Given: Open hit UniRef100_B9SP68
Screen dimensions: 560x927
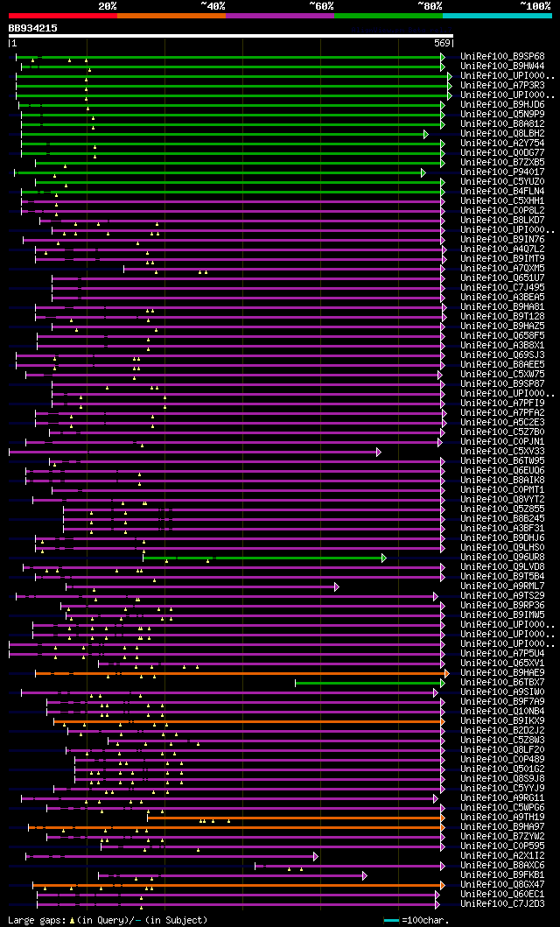Looking at the screenshot, I should point(503,56).
